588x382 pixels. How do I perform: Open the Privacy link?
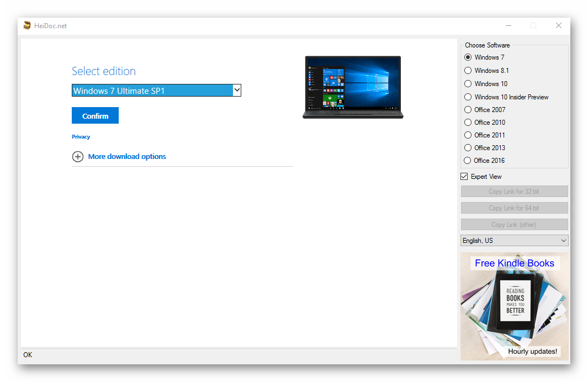pyautogui.click(x=81, y=137)
